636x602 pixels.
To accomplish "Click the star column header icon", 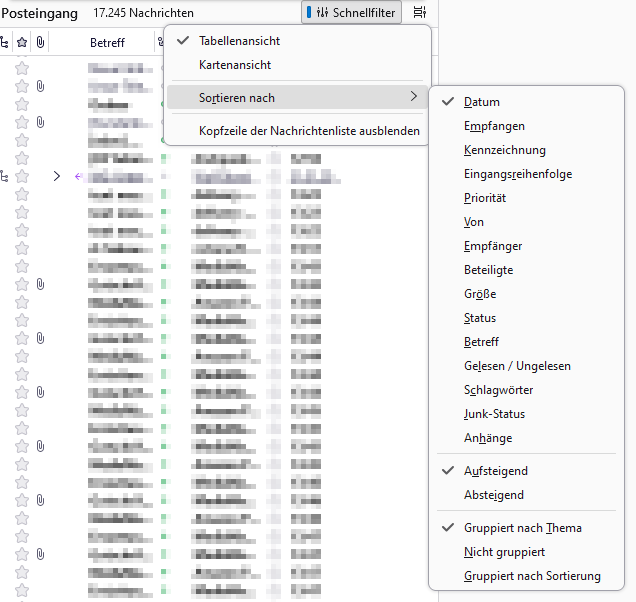I will coord(22,42).
